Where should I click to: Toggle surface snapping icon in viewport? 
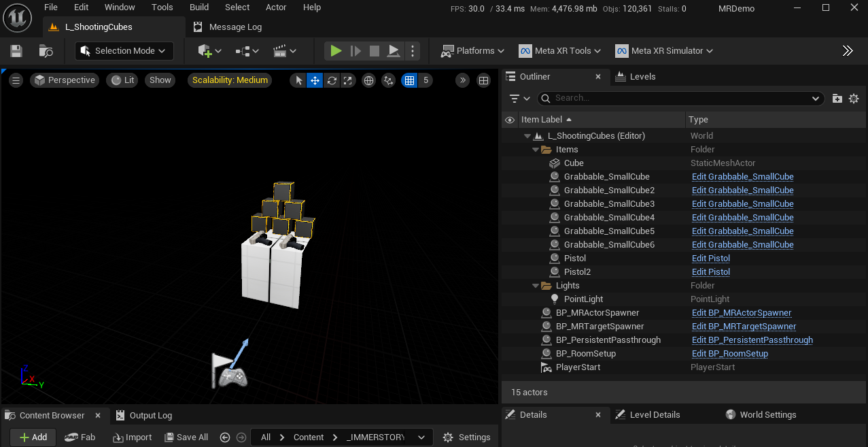click(388, 80)
